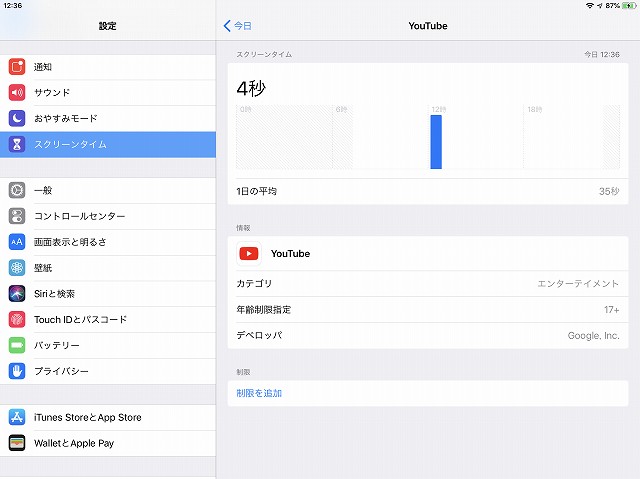
Task: Select スクリーンタイム in the sidebar
Action: coord(108,144)
